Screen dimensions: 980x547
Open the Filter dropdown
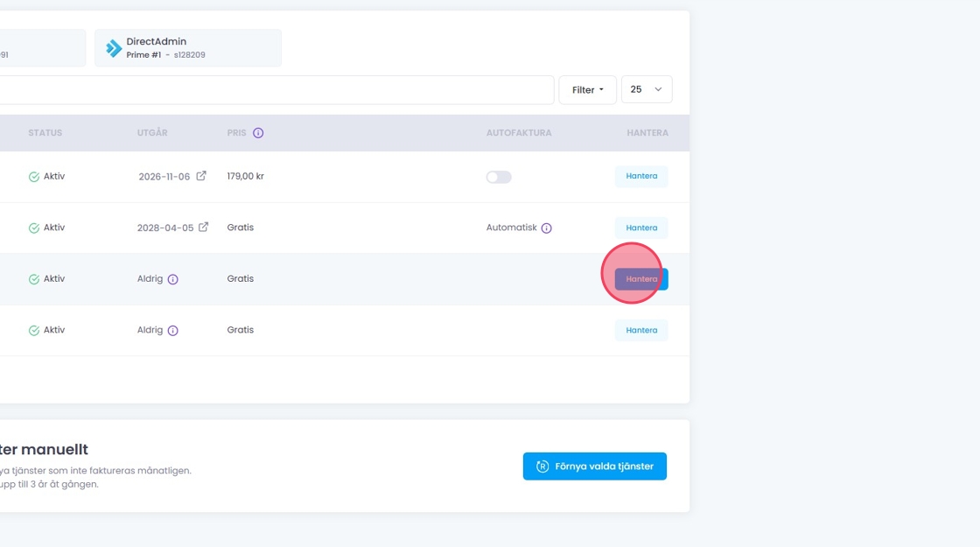coord(587,90)
